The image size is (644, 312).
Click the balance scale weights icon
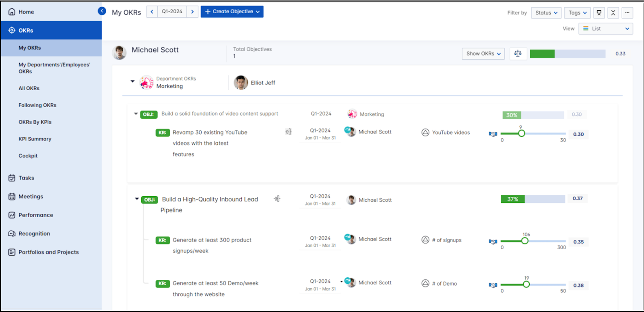coord(518,54)
